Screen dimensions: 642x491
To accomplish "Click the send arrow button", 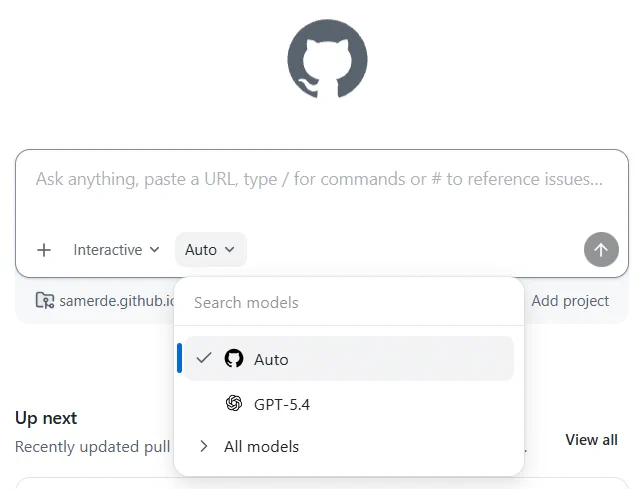I will [x=601, y=249].
